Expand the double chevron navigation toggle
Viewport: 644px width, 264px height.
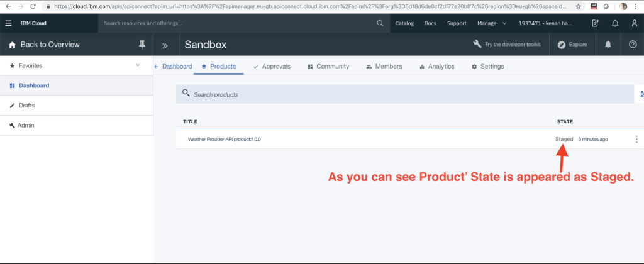[x=165, y=45]
